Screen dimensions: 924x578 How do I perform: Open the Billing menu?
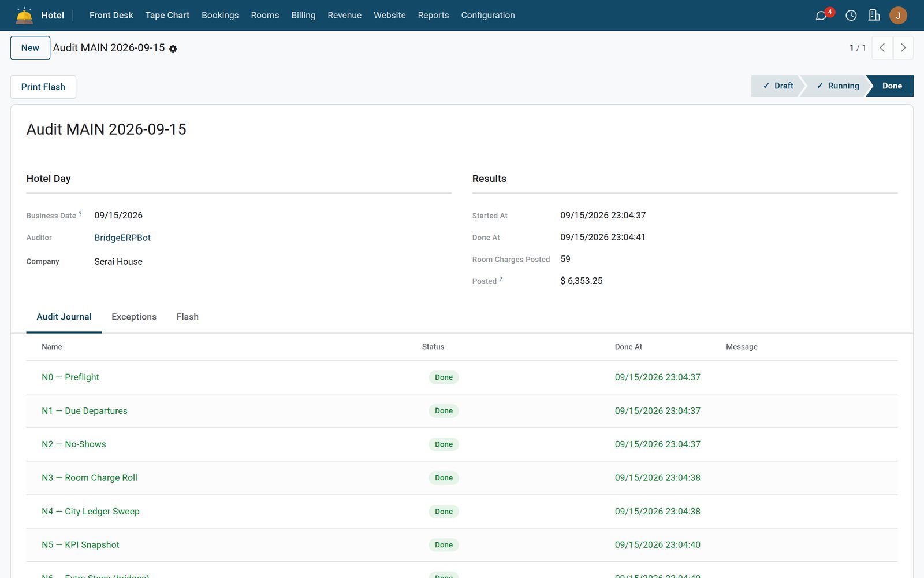(x=303, y=16)
